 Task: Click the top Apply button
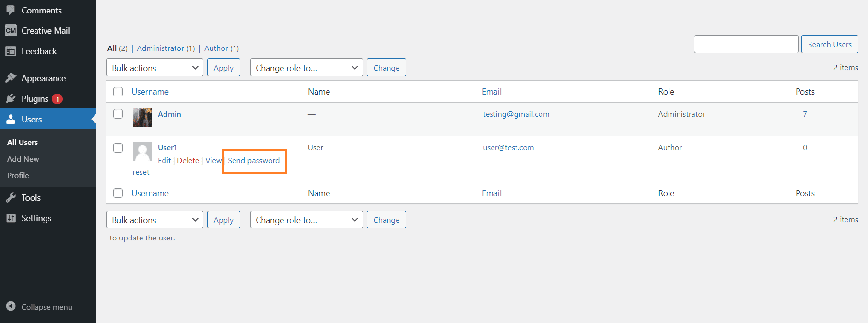(223, 68)
